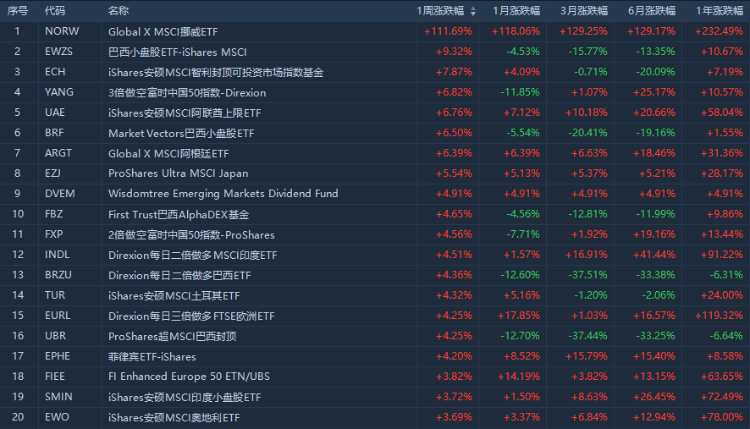Select the YANG ticker code
750x429 pixels.
[x=59, y=92]
